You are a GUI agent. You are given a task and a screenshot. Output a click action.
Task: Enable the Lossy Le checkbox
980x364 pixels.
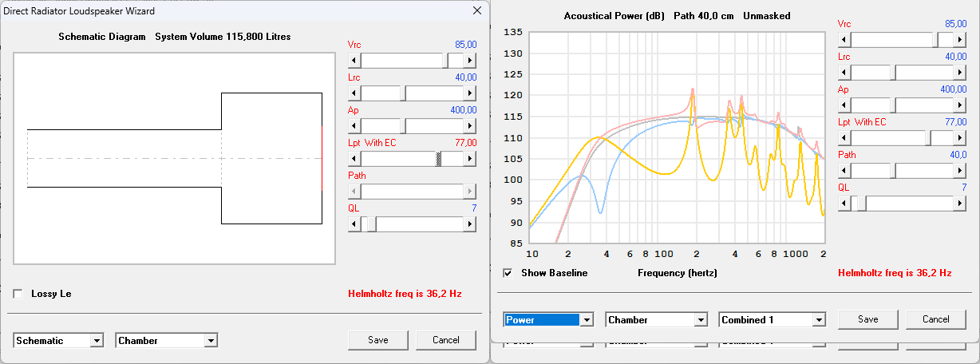[x=18, y=294]
